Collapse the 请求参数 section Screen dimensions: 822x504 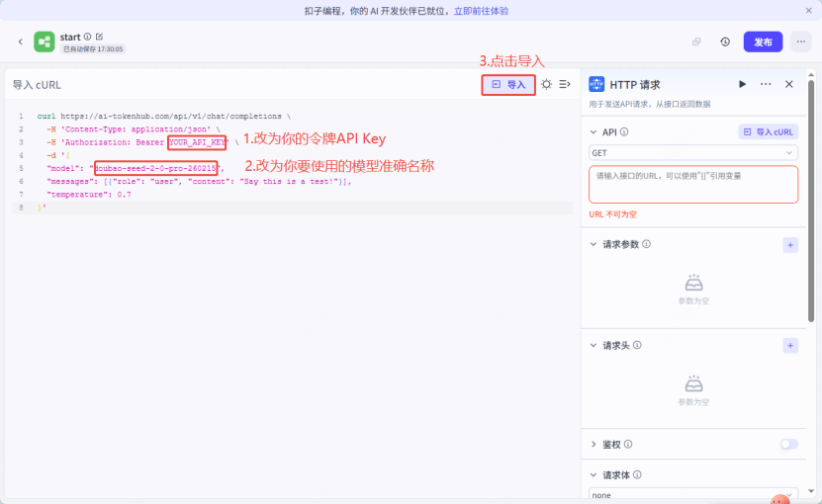click(x=594, y=244)
